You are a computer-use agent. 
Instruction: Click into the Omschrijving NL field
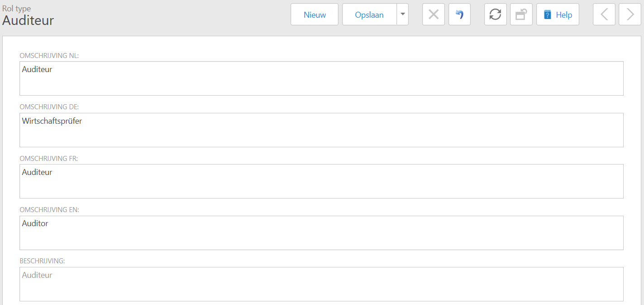pos(321,78)
